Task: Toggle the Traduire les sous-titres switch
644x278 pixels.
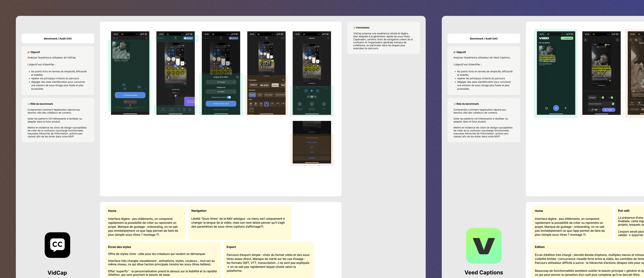Action: (x=229, y=97)
